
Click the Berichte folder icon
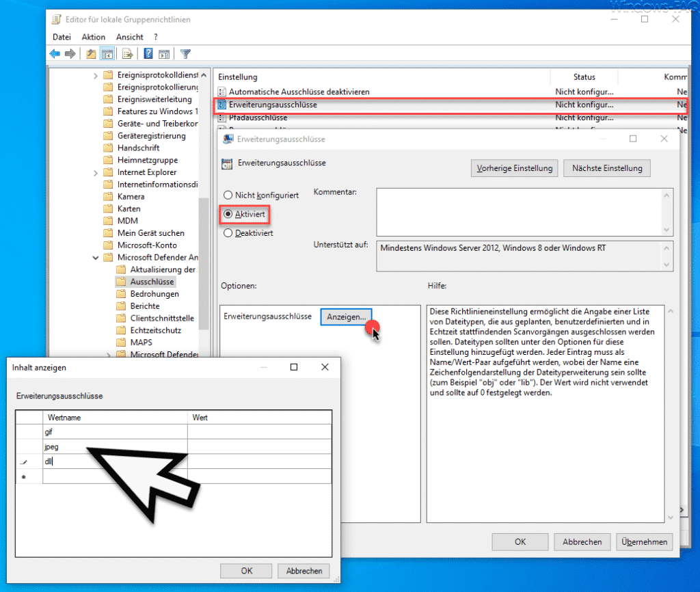[121, 306]
